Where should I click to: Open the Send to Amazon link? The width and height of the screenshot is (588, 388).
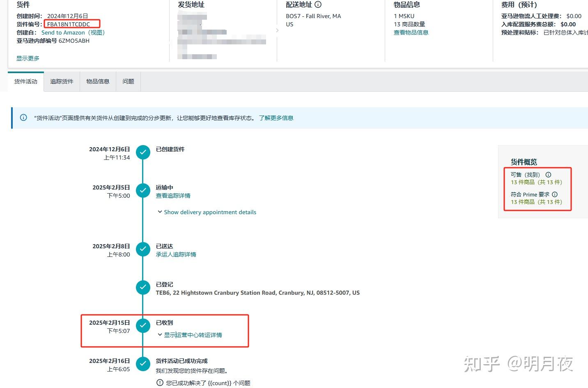[x=63, y=32]
